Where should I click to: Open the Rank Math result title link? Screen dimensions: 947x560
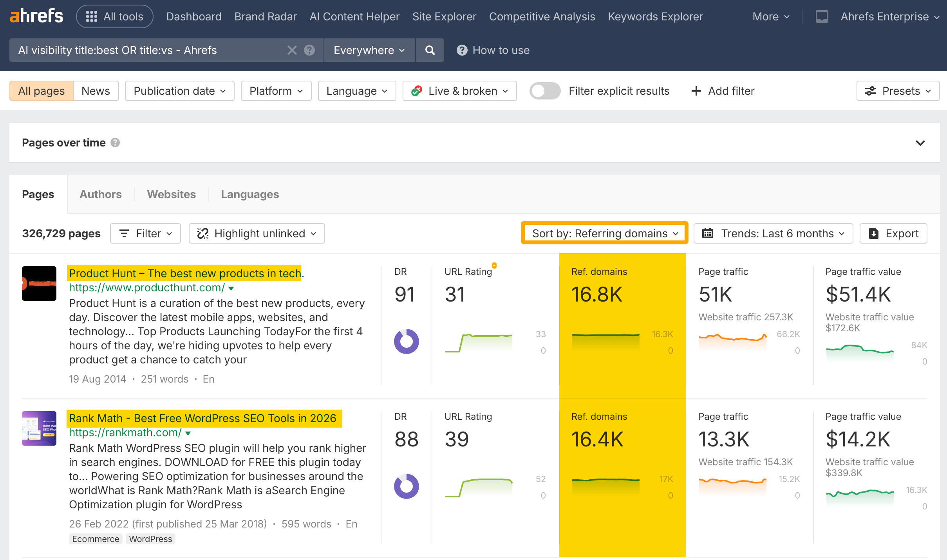pyautogui.click(x=202, y=418)
